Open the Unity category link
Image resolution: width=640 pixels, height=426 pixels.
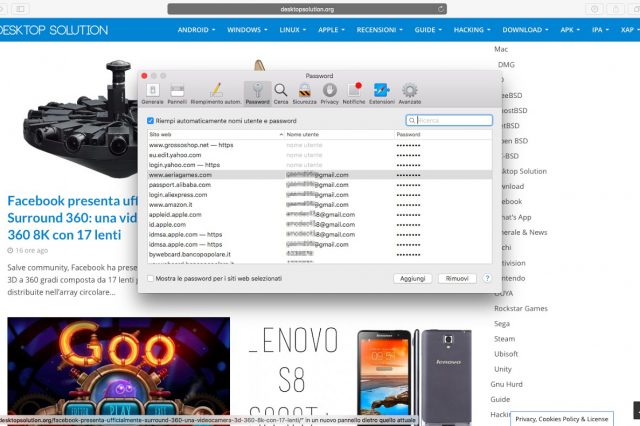(x=503, y=369)
